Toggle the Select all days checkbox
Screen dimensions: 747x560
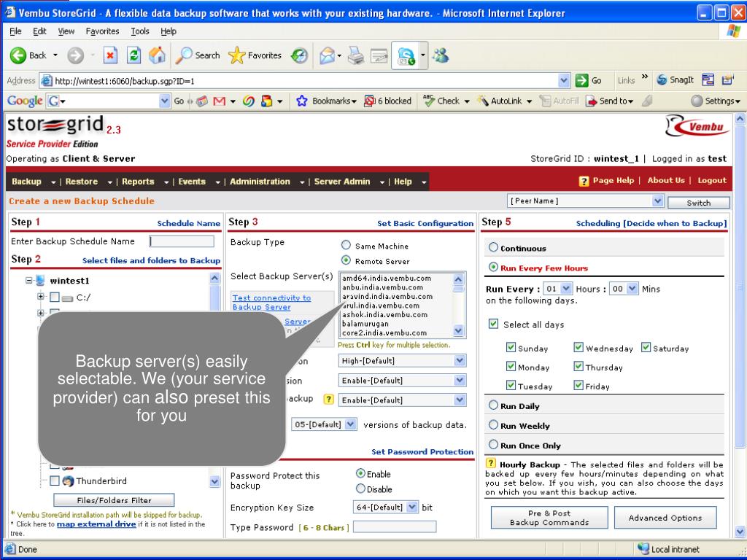click(x=494, y=324)
